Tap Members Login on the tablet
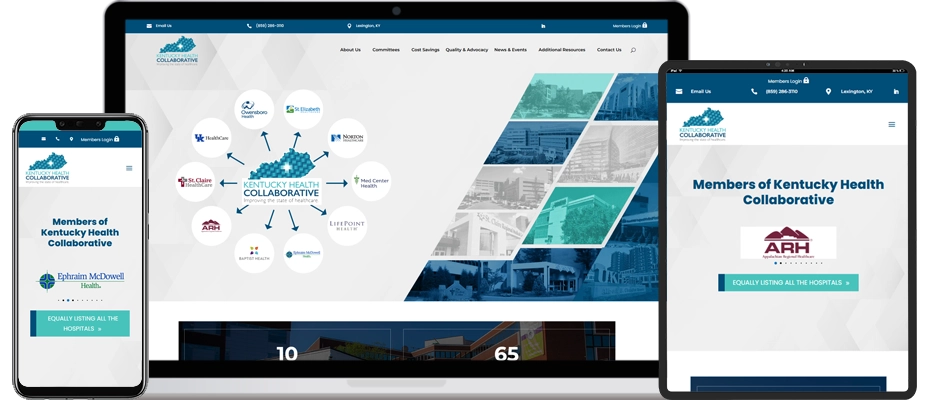Screen dimensions: 937x400 [788, 81]
